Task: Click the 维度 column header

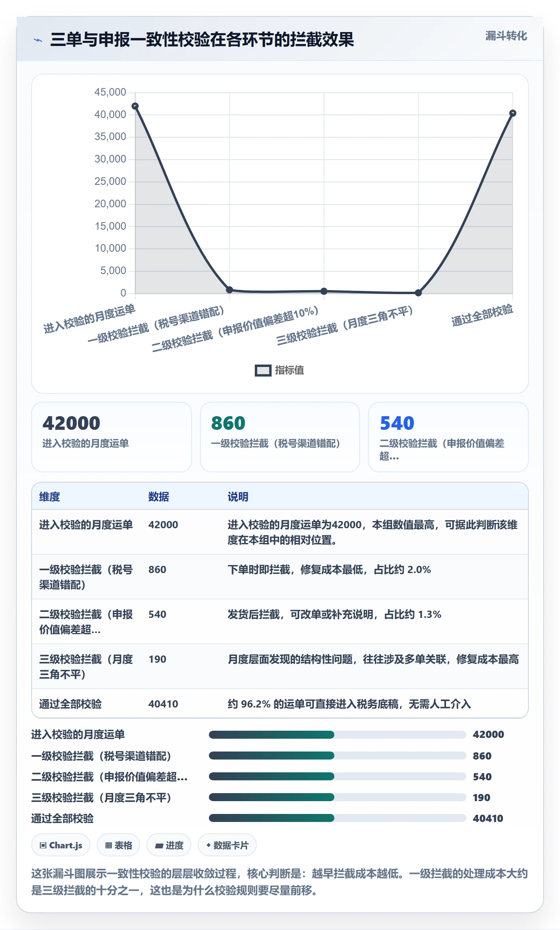Action: 50,497
